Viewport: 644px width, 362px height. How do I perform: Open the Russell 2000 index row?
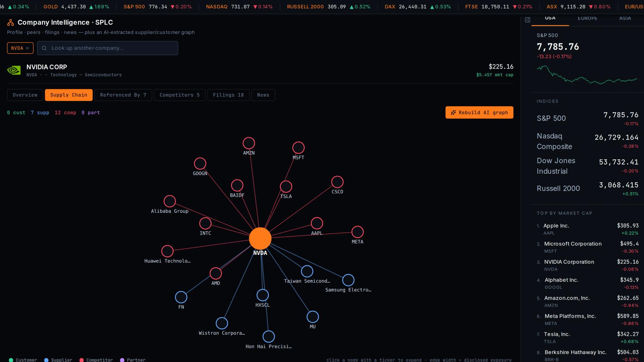pyautogui.click(x=587, y=189)
